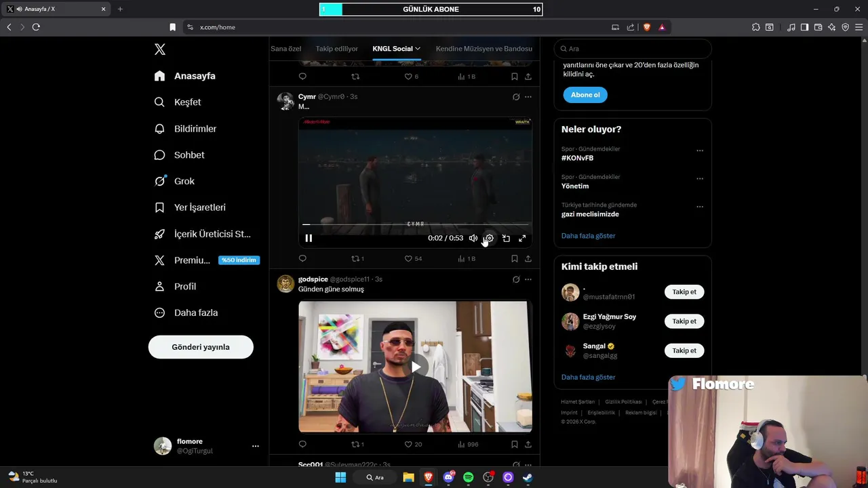Open Sohbet messages
The height and width of the screenshot is (488, 868).
[x=179, y=155]
